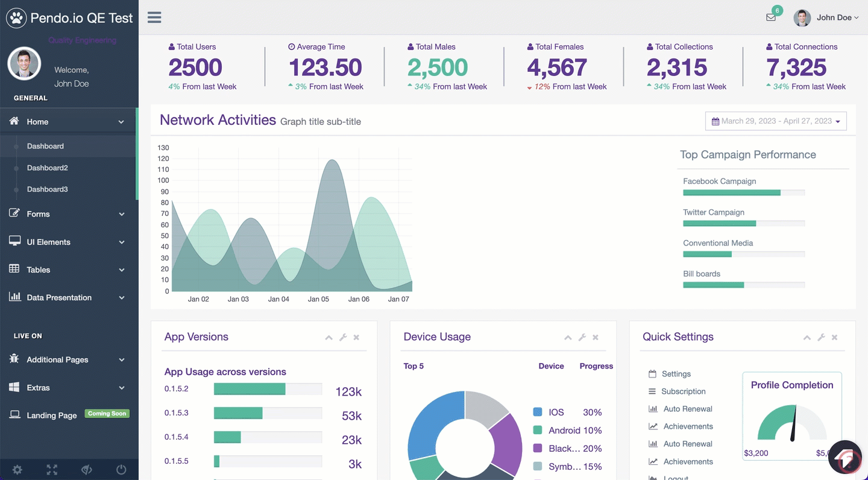Expand the Tables menu chevron
The height and width of the screenshot is (480, 868).
point(121,270)
